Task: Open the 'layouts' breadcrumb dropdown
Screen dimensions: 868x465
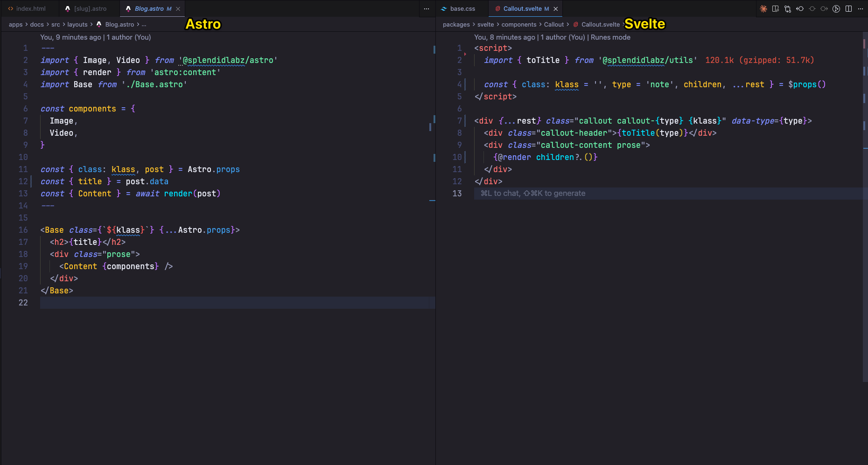Action: [77, 24]
